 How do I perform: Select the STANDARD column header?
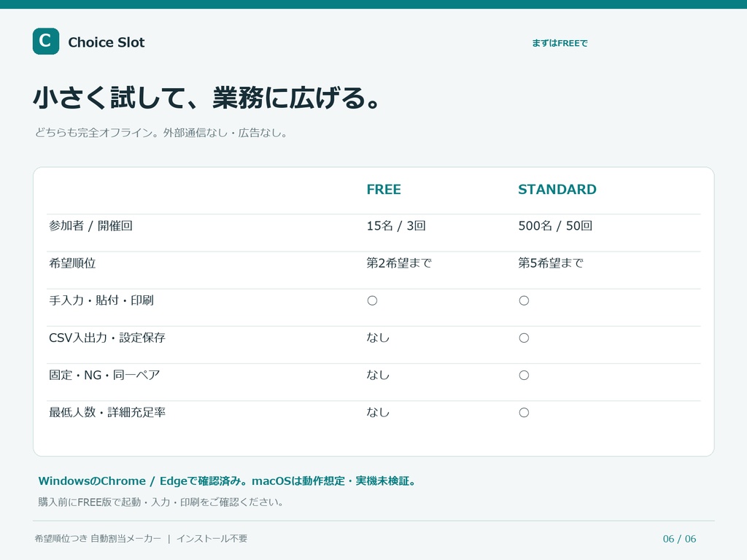(557, 190)
